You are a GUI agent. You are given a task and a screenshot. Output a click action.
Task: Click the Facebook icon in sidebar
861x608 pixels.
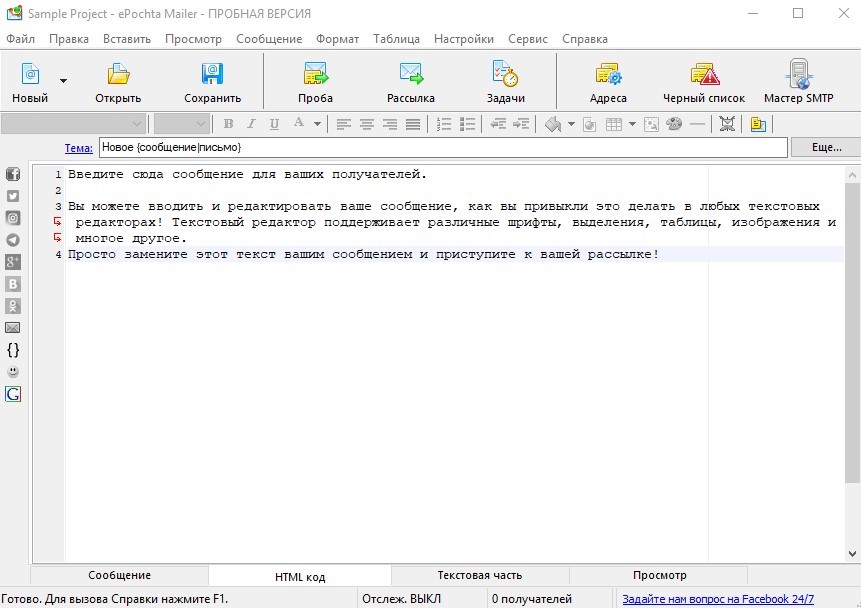(13, 174)
